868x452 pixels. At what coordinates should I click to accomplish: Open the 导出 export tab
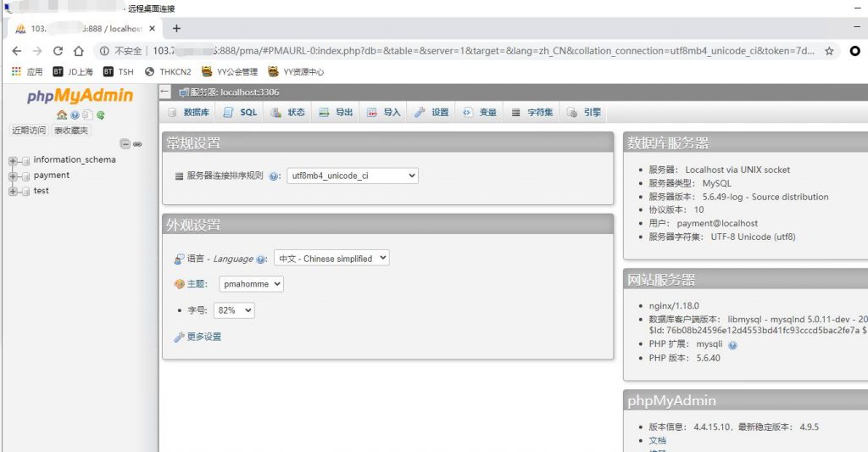336,113
